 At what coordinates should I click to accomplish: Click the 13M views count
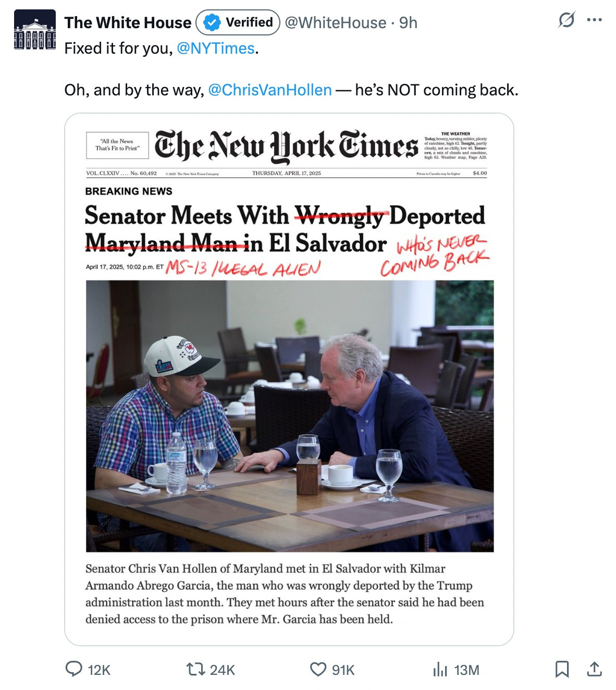pyautogui.click(x=466, y=670)
